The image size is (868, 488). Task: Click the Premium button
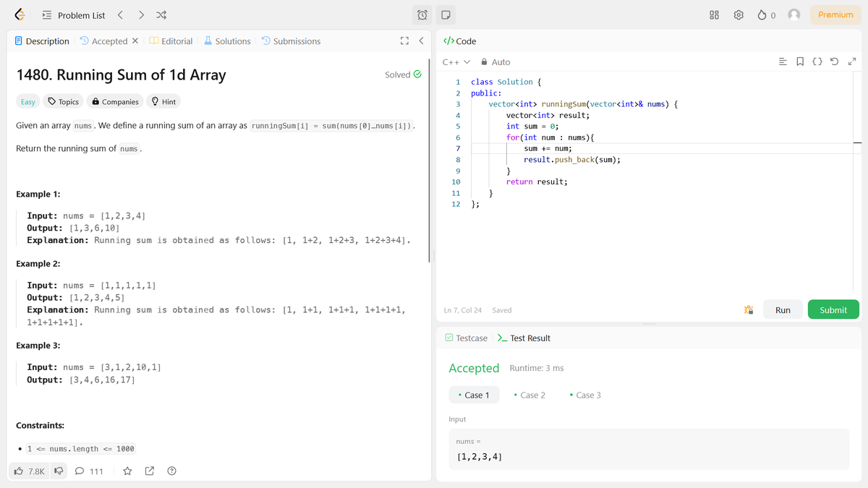pyautogui.click(x=835, y=14)
